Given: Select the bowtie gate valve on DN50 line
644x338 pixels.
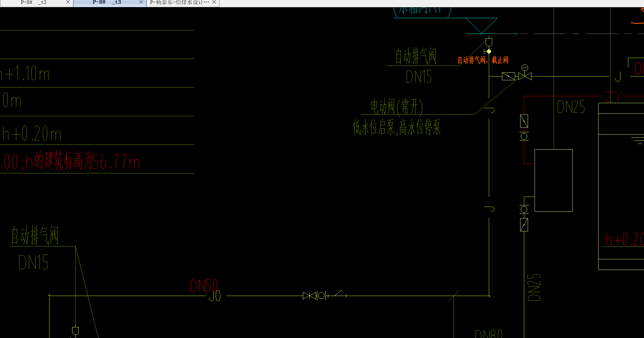Looking at the screenshot, I should coord(309,296).
